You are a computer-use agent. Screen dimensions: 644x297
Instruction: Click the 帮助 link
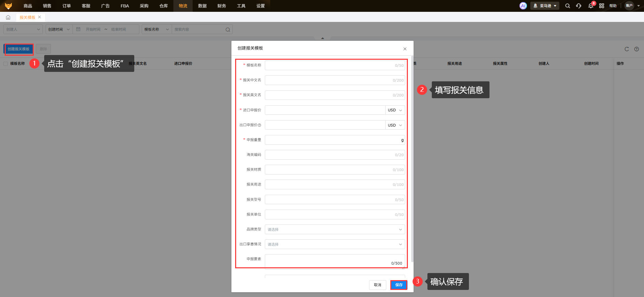coord(613,6)
